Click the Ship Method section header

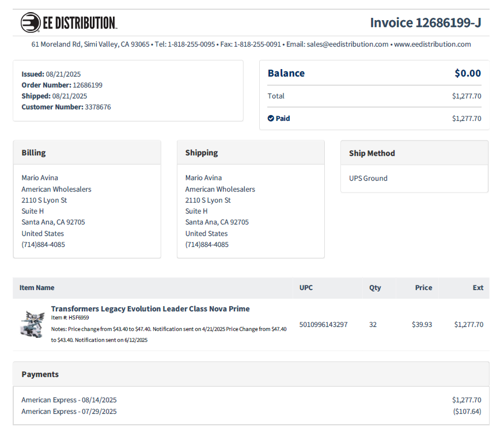(372, 154)
